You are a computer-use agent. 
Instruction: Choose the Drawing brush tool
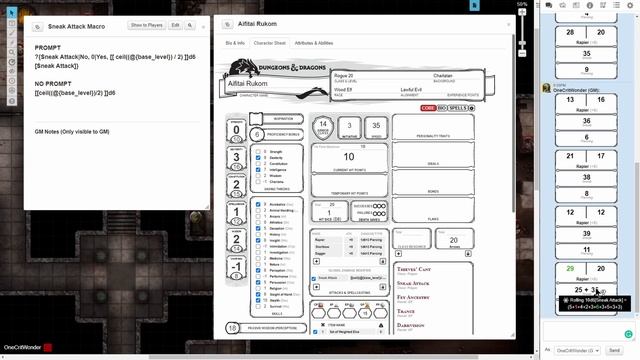(12, 33)
